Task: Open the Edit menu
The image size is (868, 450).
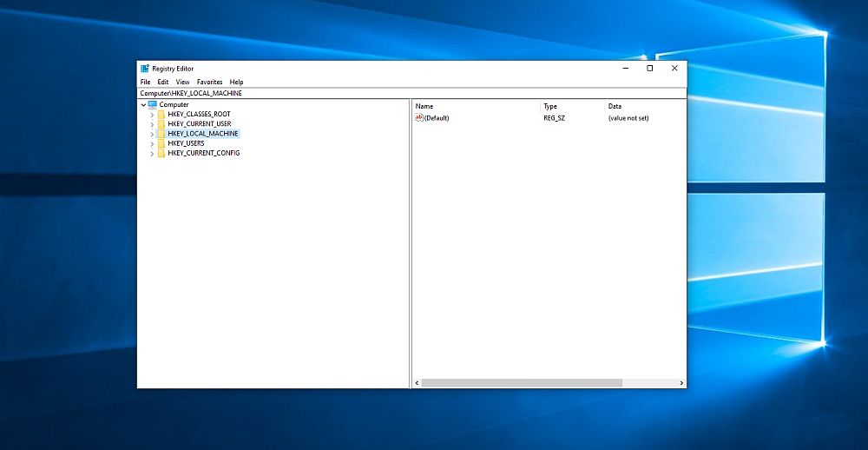Action: coord(163,82)
